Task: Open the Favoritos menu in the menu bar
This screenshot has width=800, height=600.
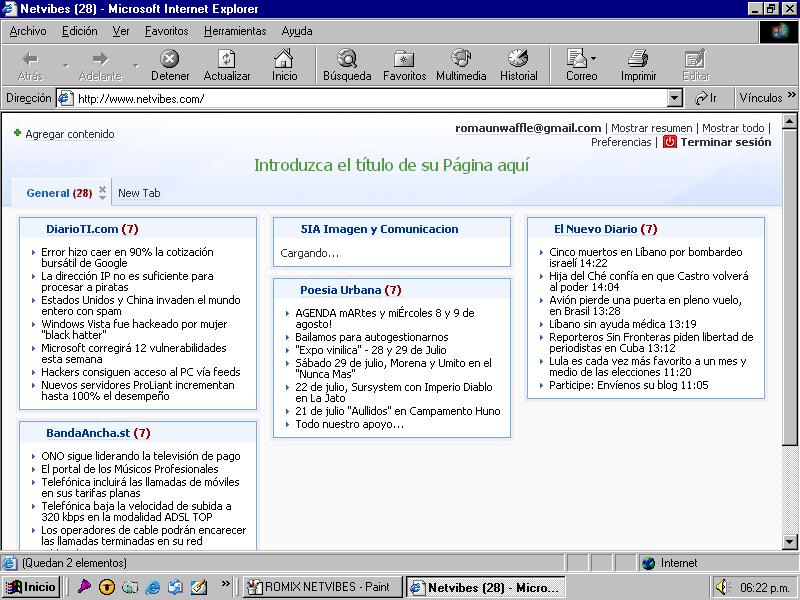Action: coord(166,31)
